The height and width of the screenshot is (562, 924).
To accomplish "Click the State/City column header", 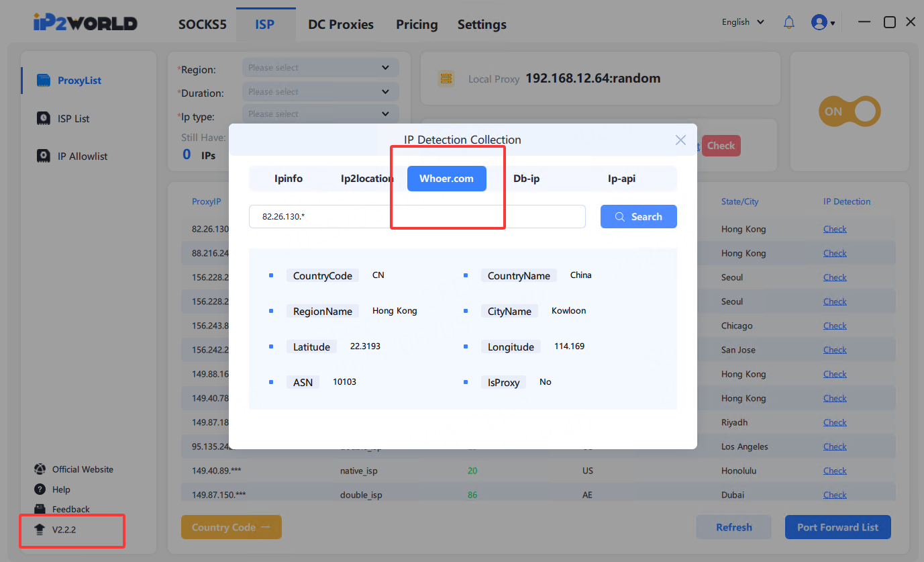I will click(x=740, y=201).
